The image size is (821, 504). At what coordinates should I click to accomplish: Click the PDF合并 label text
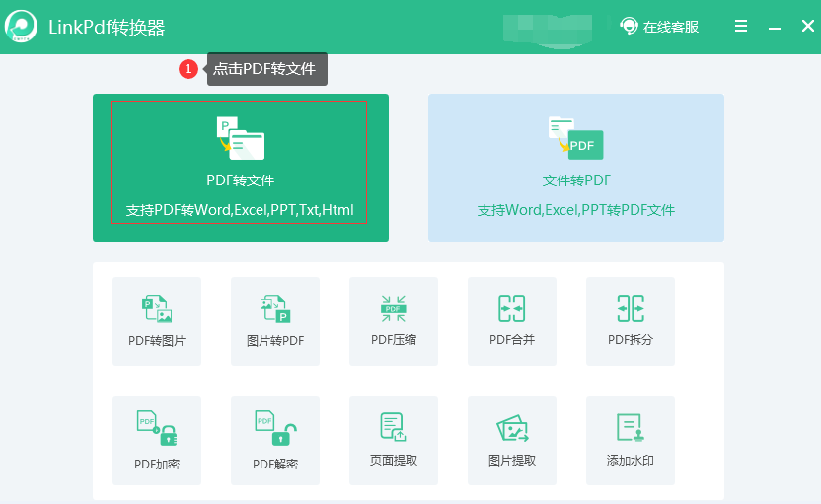click(512, 339)
